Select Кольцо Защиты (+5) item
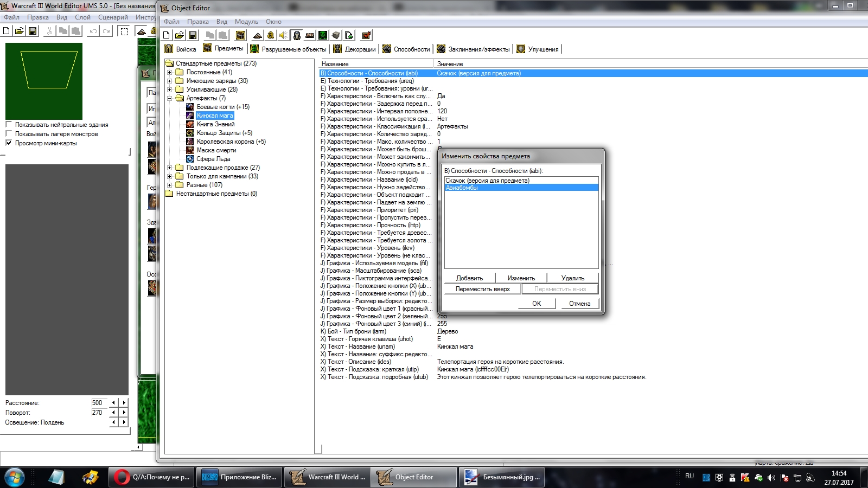Viewport: 868px width, 488px height. [224, 133]
